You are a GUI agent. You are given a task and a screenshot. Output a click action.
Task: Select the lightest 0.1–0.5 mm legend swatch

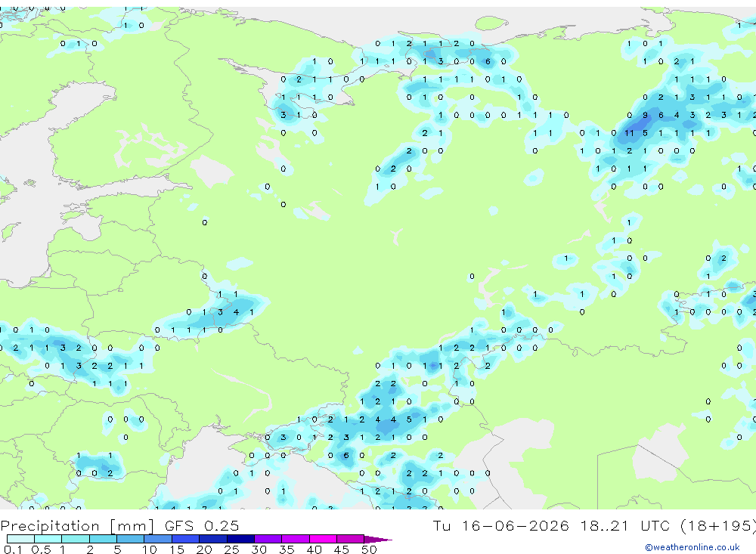pos(20,539)
